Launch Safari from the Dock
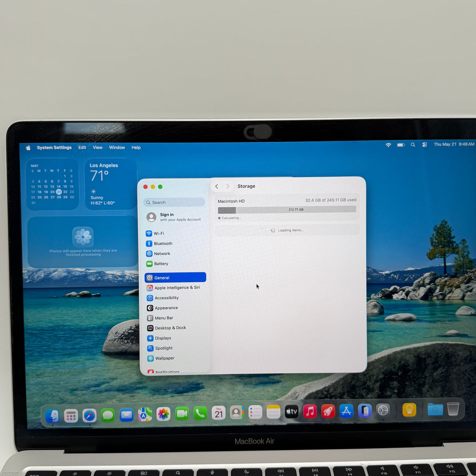This screenshot has height=476, width=476. pyautogui.click(x=90, y=415)
